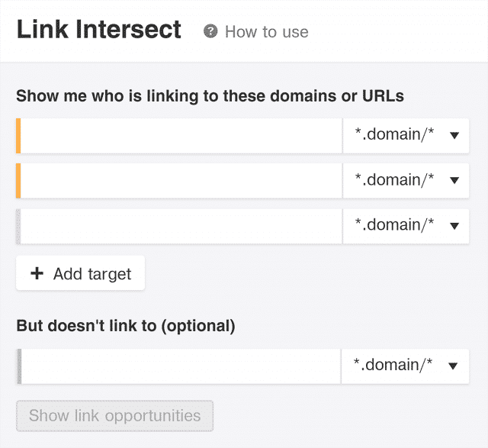Click Show link opportunities button
The width and height of the screenshot is (488, 448).
click(114, 416)
